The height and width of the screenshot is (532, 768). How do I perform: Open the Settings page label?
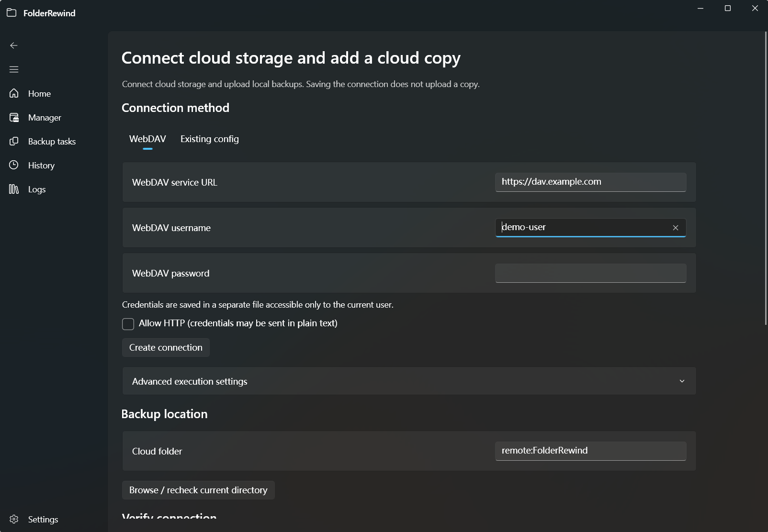[43, 520]
